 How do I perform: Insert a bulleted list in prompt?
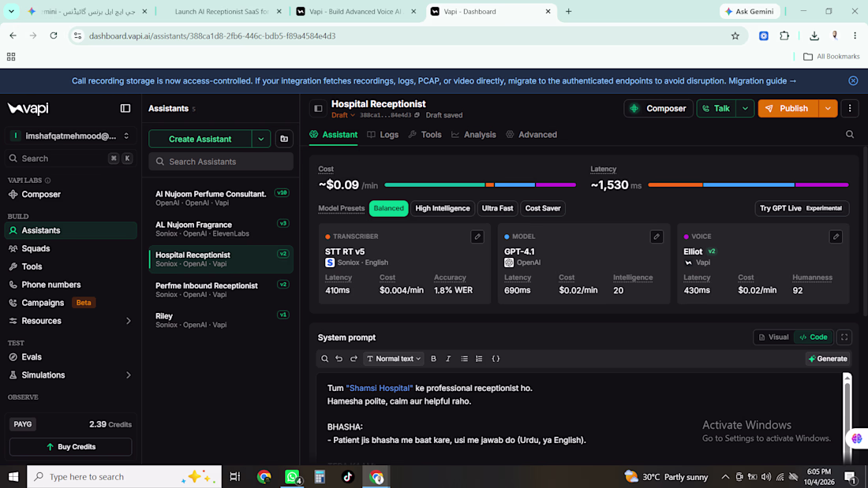coord(465,359)
